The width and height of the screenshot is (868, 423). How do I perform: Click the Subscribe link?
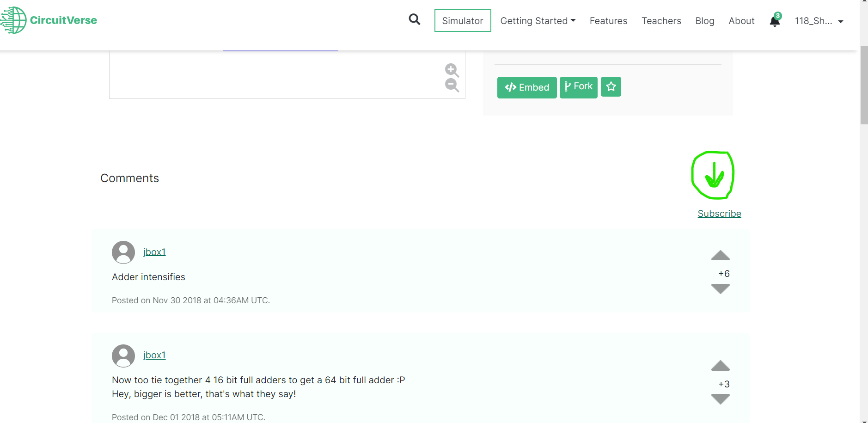(x=719, y=213)
